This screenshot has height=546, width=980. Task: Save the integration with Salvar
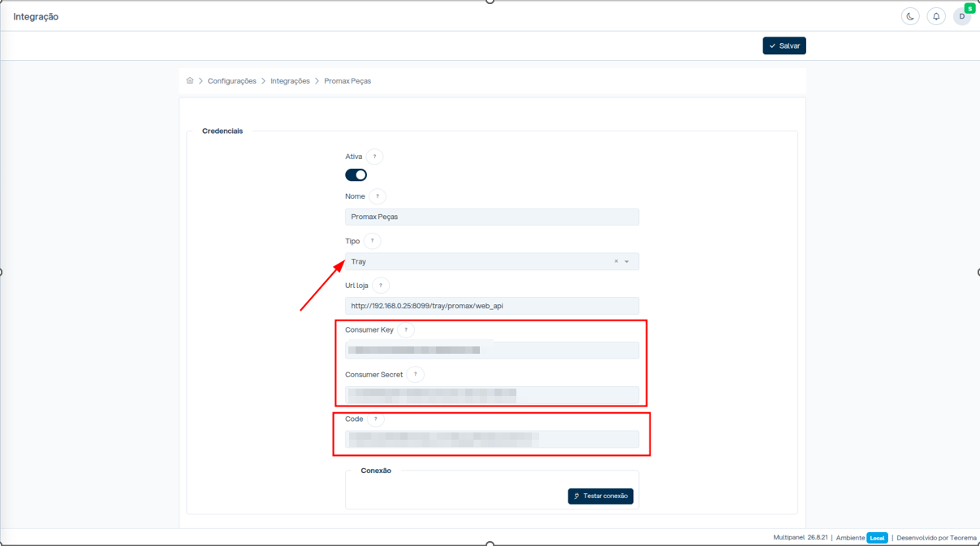(x=784, y=45)
